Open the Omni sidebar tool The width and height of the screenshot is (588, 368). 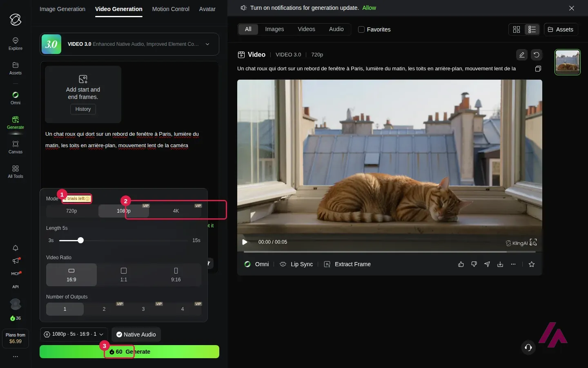16,98
